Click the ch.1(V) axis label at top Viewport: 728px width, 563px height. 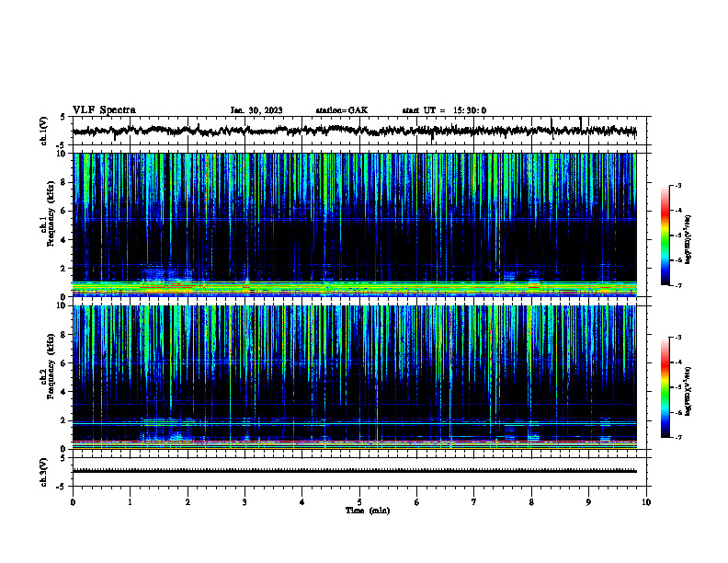[43, 131]
